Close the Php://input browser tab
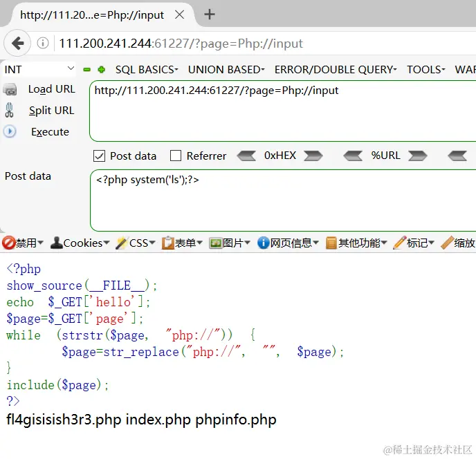 pos(180,15)
